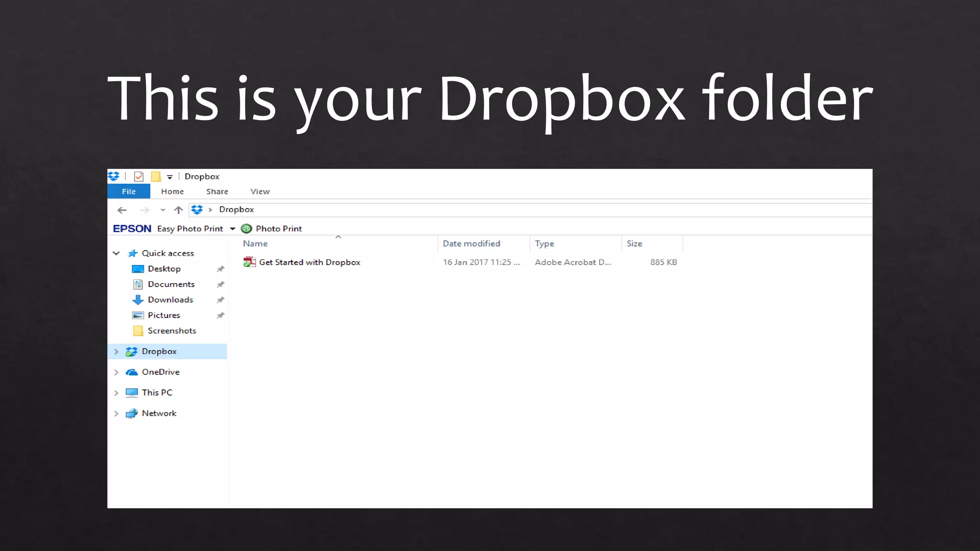Open Documents in the navigation pane

coord(171,284)
